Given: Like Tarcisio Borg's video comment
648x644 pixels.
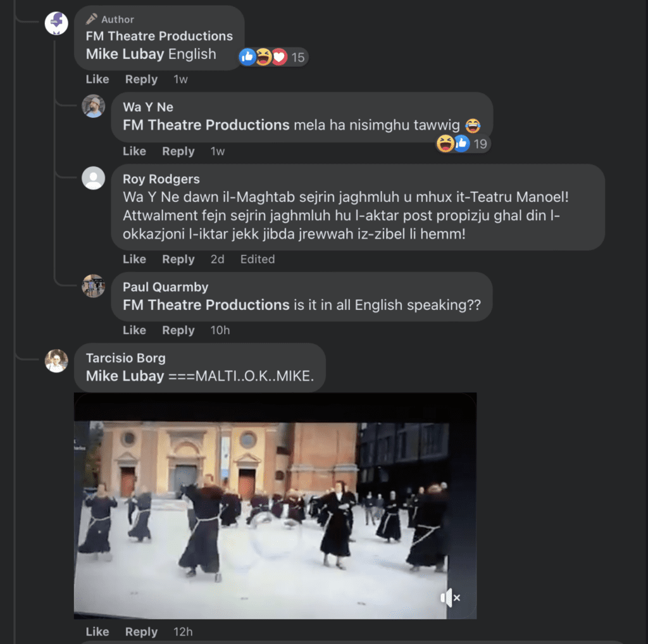Looking at the screenshot, I should point(97,632).
